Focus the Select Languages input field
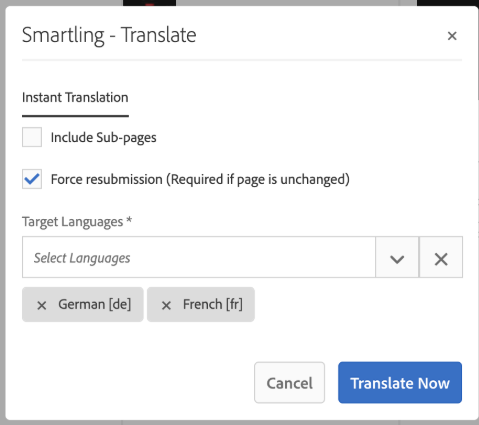The width and height of the screenshot is (479, 425). tap(199, 257)
